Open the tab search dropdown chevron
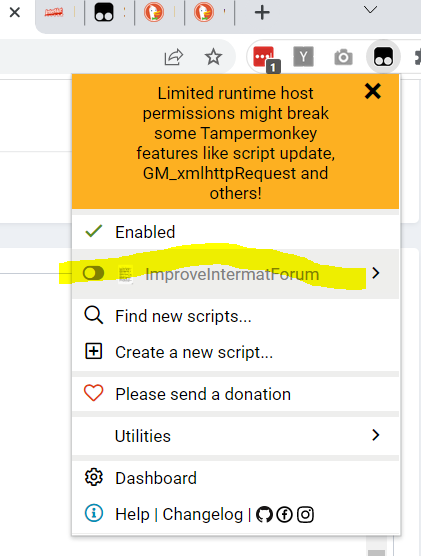 coord(370,10)
